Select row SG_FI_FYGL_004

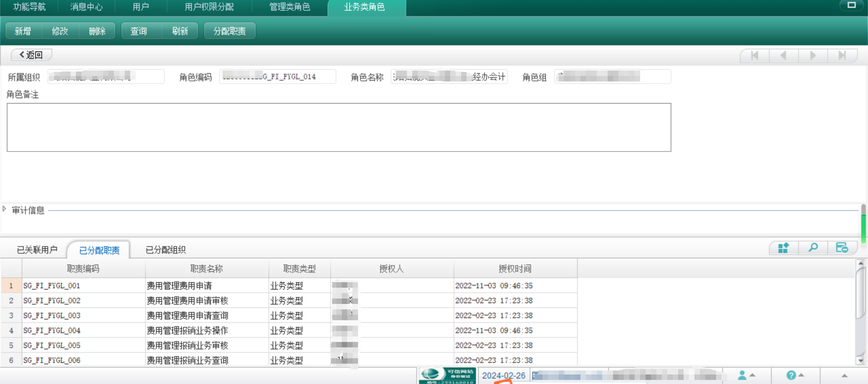pos(289,330)
